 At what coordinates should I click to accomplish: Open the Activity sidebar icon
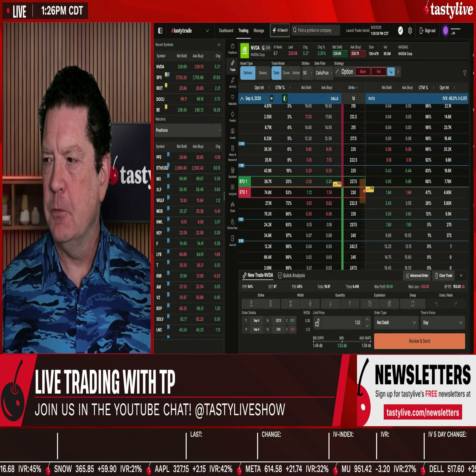click(x=232, y=83)
